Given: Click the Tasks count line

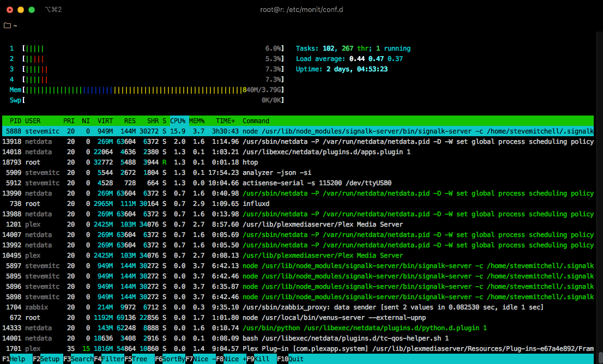Looking at the screenshot, I should click(x=353, y=48).
